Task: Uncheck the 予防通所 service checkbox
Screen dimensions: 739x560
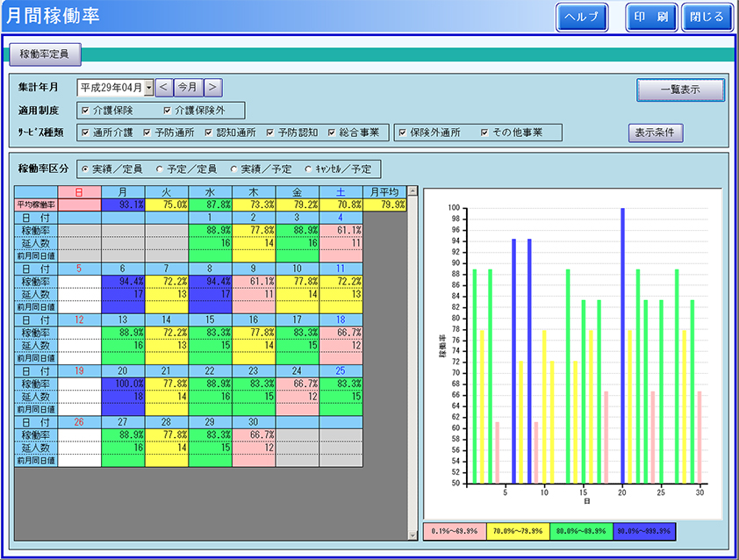Action: pyautogui.click(x=147, y=133)
